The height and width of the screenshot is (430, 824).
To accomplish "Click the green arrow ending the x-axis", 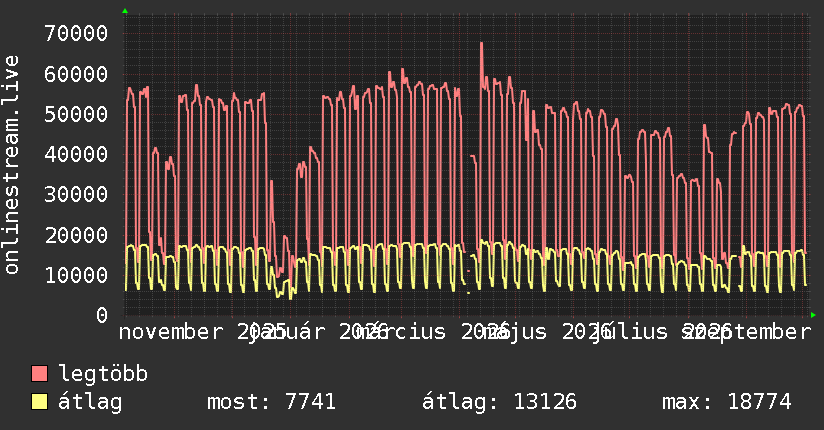I will [x=813, y=315].
